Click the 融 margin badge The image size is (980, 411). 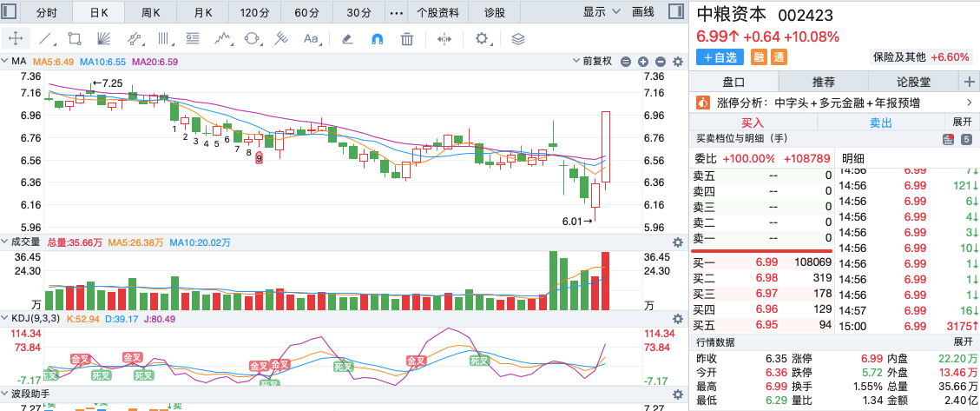[759, 57]
